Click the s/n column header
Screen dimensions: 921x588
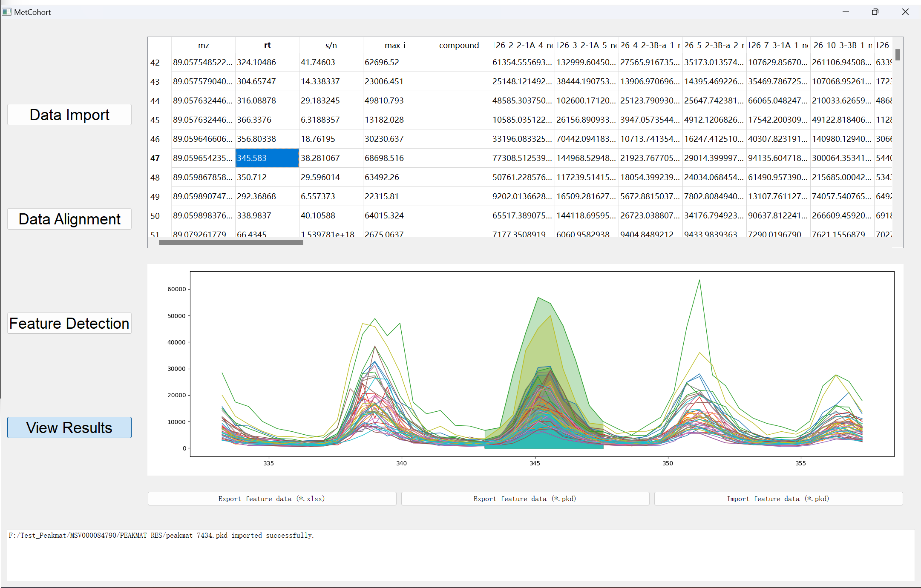331,45
